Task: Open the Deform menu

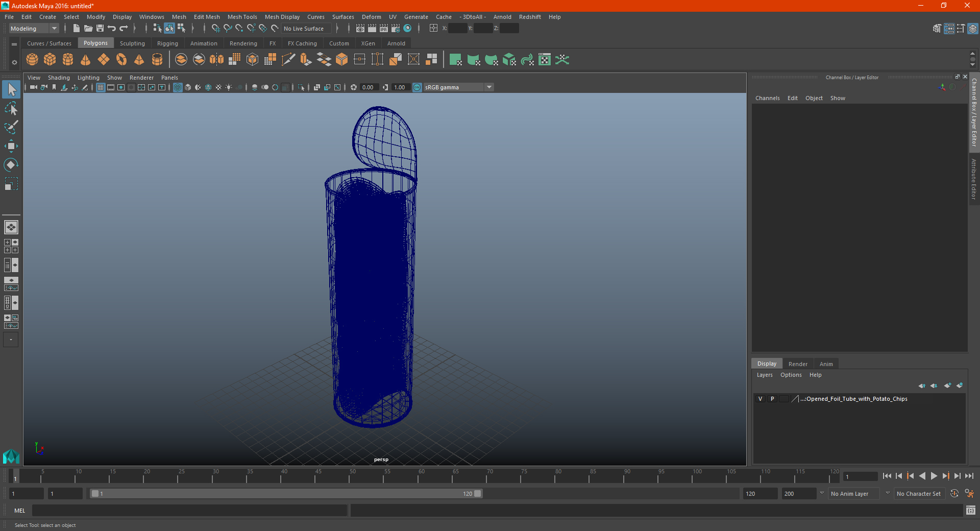Action: click(371, 17)
